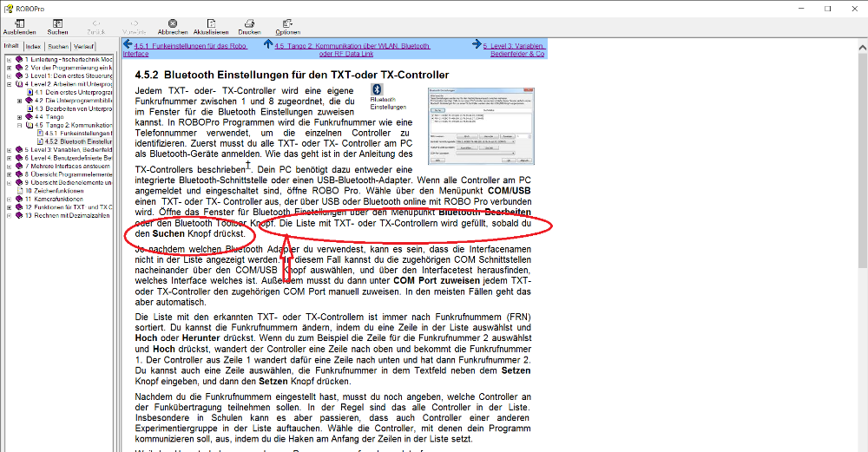Click the page icon of 4.3 Bearbeiten von Unterprogrammen
This screenshot has height=452, width=868.
(x=30, y=108)
